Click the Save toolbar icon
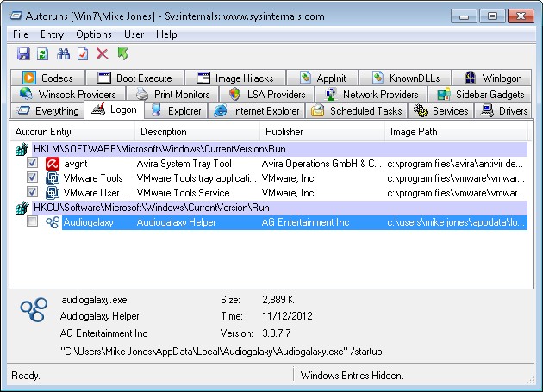 point(23,54)
